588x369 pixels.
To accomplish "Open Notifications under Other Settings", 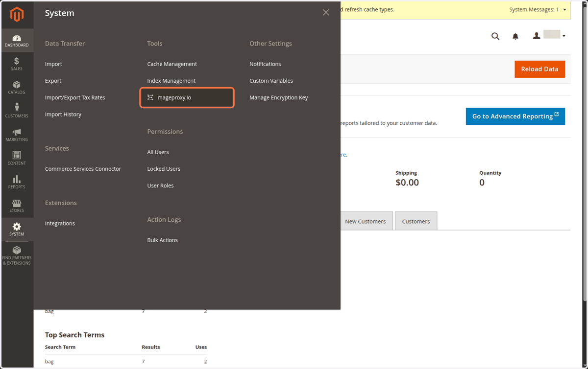I will click(x=265, y=64).
